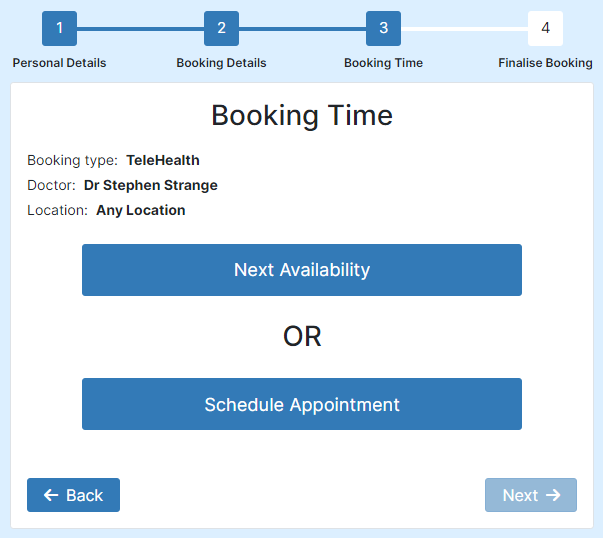Click the right arrow icon on the Next button
Viewport: 603px width, 538px height.
pyautogui.click(x=553, y=495)
